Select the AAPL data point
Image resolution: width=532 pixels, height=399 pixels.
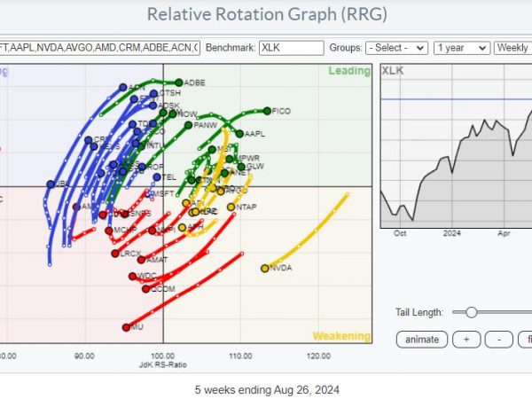pos(239,134)
